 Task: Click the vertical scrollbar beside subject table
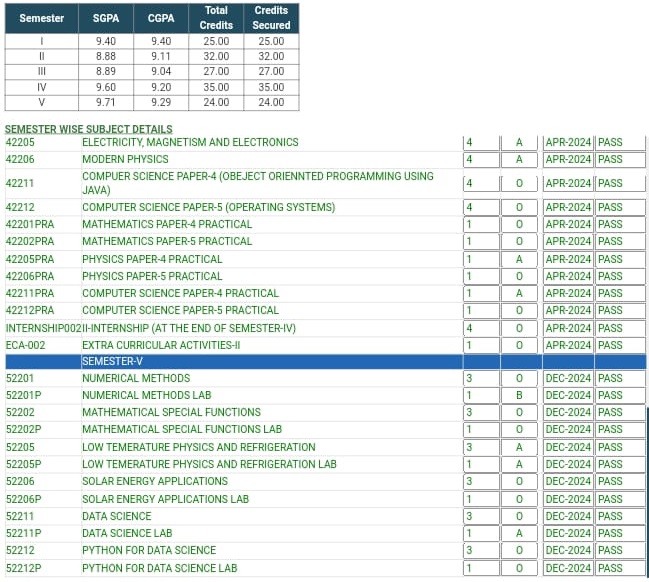[x=647, y=491]
